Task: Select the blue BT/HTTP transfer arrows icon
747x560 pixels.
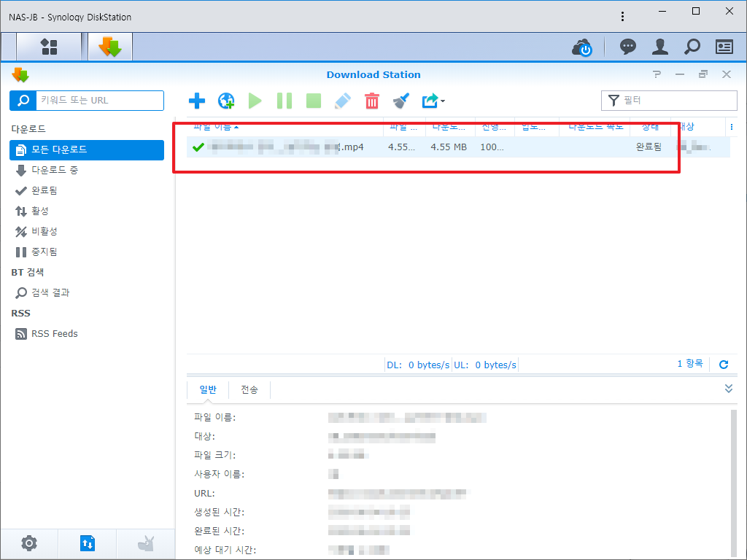Action: click(88, 543)
